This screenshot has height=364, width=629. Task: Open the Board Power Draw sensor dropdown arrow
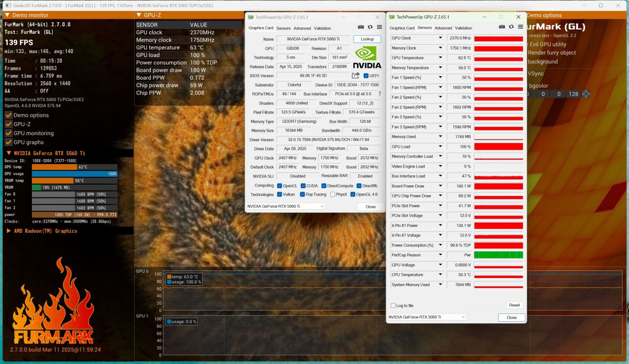click(x=440, y=186)
